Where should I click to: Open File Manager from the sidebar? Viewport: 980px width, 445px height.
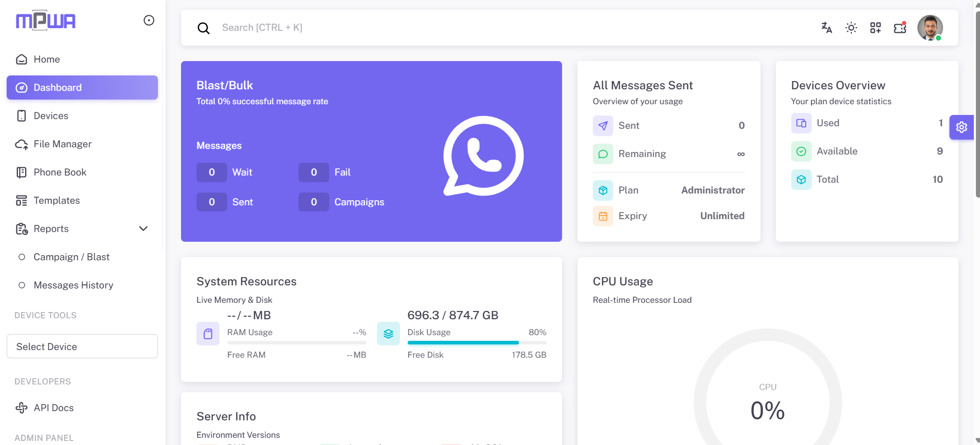pyautogui.click(x=63, y=144)
